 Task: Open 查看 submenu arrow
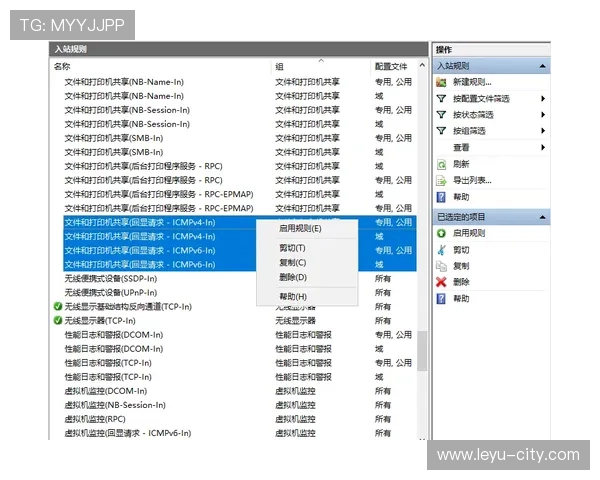click(543, 147)
